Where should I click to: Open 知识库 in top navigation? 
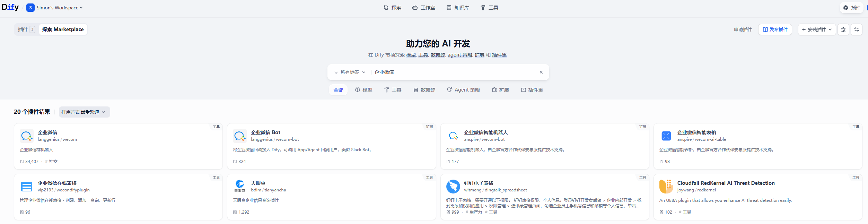coord(458,8)
